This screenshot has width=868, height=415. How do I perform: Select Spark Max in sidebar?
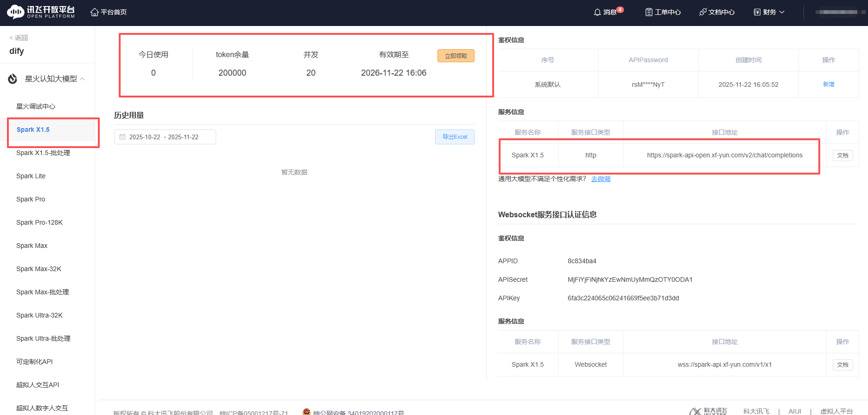[x=32, y=246]
